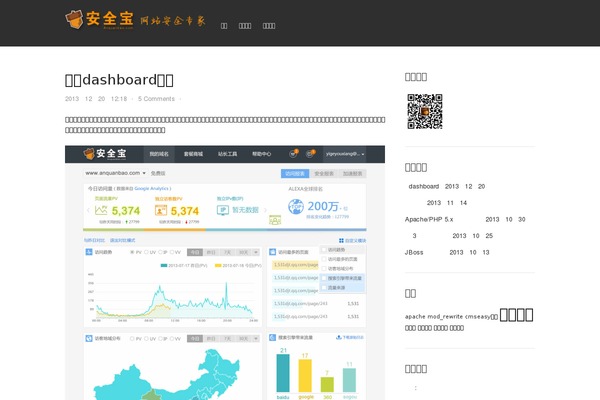Tick the 访问趋势 checkbox in module dropdown
Screen dimensions: 600x400
point(324,250)
